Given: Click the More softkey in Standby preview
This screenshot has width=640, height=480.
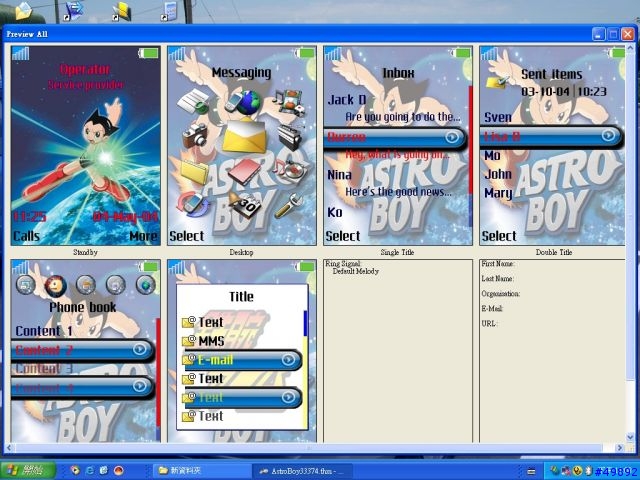Looking at the screenshot, I should (x=143, y=236).
